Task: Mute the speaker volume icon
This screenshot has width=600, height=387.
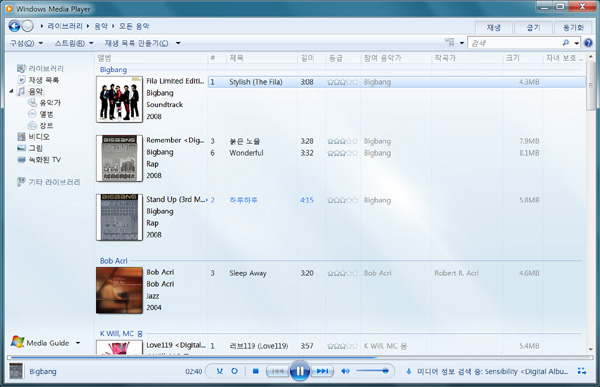Action: (x=345, y=371)
